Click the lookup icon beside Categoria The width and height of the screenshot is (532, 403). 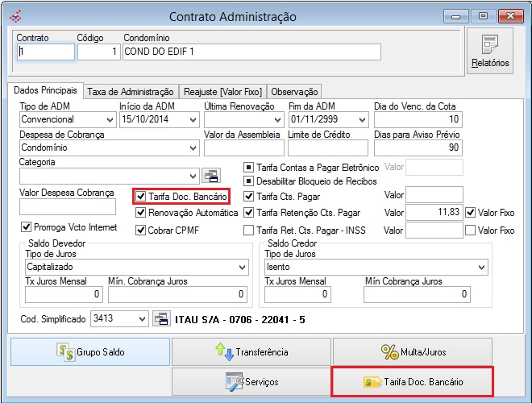click(x=210, y=176)
